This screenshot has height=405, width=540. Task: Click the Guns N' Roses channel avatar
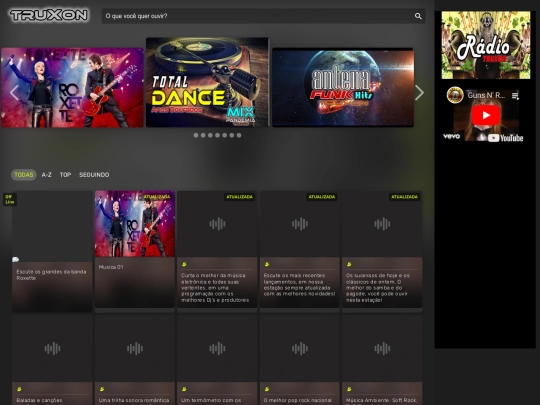click(x=455, y=95)
